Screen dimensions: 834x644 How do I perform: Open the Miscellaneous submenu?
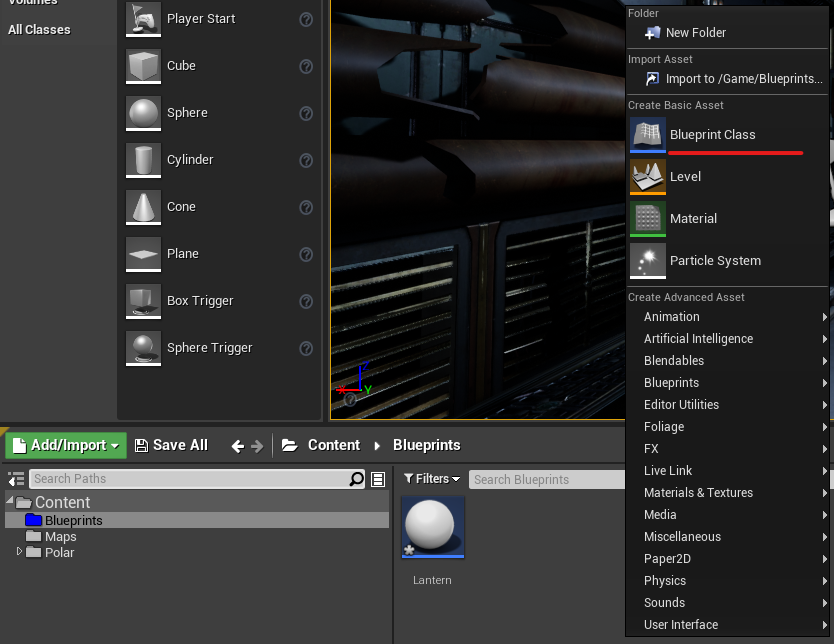[727, 537]
